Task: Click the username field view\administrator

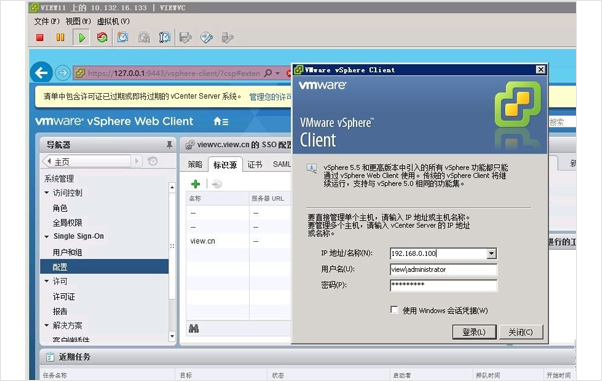Action: (443, 269)
